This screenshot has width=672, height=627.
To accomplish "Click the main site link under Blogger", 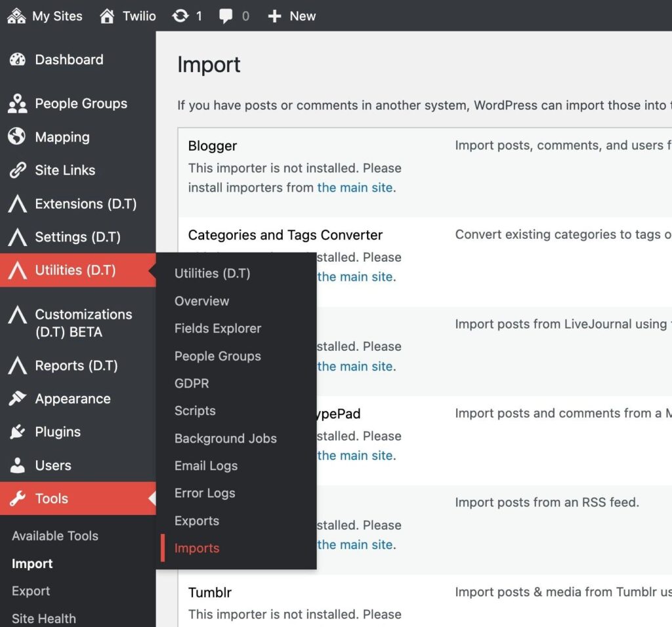I will (x=355, y=188).
